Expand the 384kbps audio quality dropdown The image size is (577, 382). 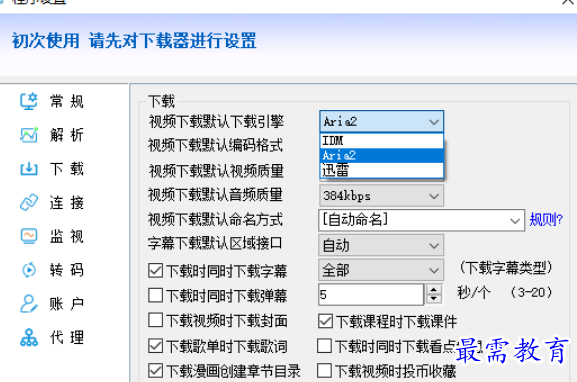click(381, 195)
